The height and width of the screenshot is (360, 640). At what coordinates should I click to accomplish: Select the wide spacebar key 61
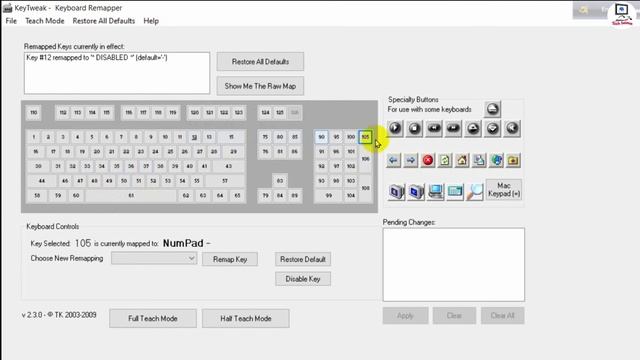[x=131, y=196]
